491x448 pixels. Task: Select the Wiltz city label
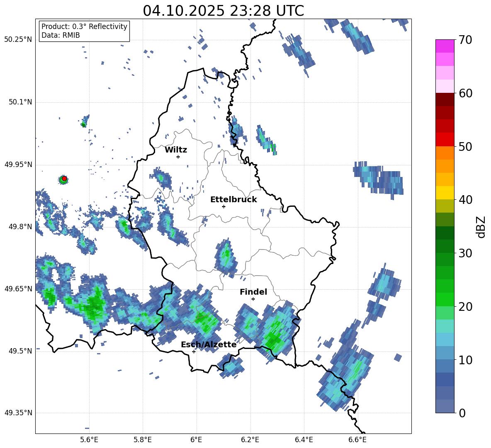[x=176, y=150]
